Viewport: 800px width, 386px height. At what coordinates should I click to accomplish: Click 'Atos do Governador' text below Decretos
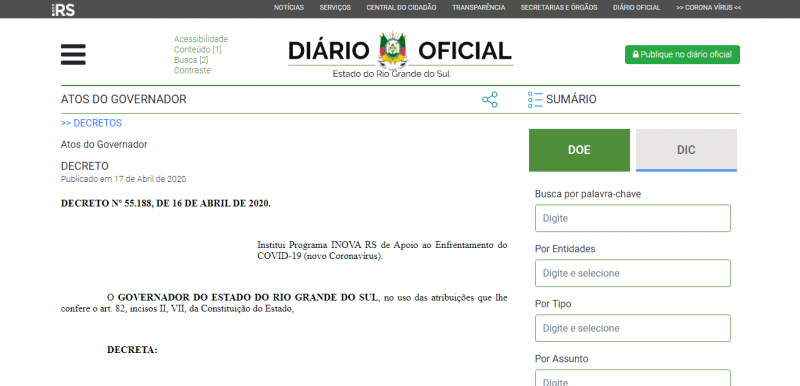(x=104, y=145)
